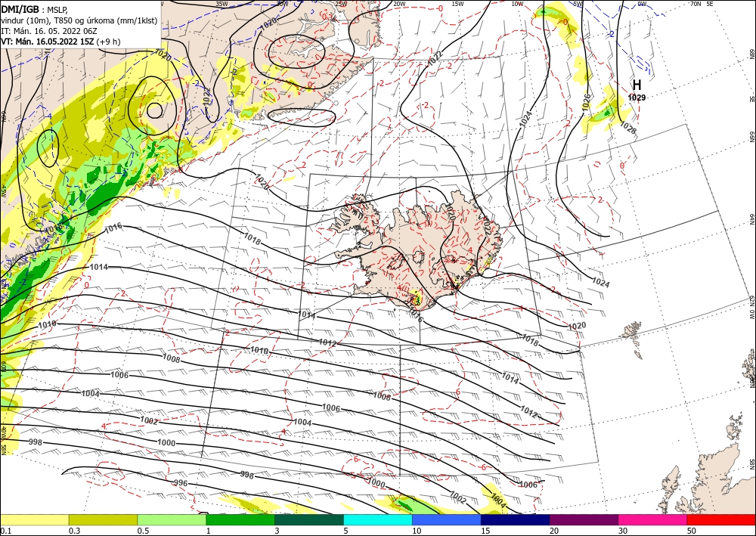Click the '35W' longitude label
756x536 pixels.
pos(222,4)
